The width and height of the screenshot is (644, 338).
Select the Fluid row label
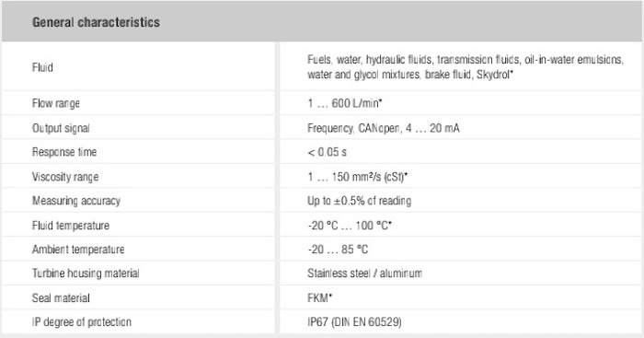point(42,67)
